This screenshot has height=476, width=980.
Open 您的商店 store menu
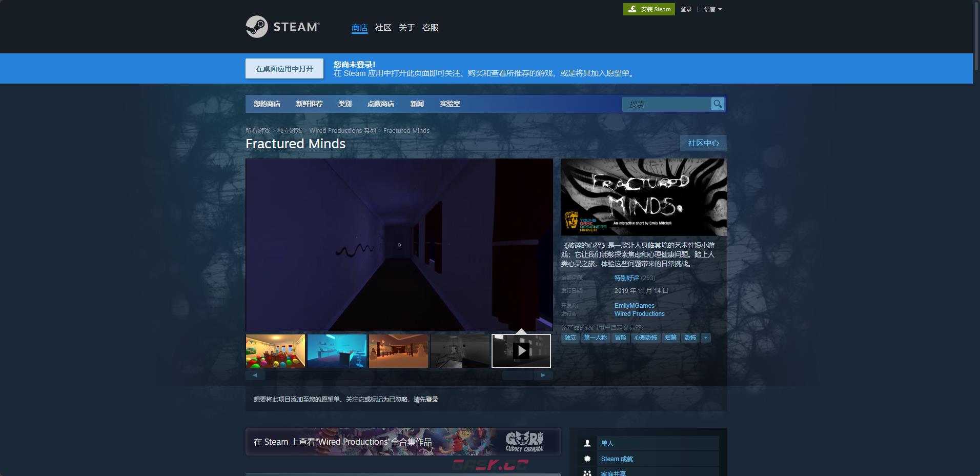pyautogui.click(x=267, y=104)
